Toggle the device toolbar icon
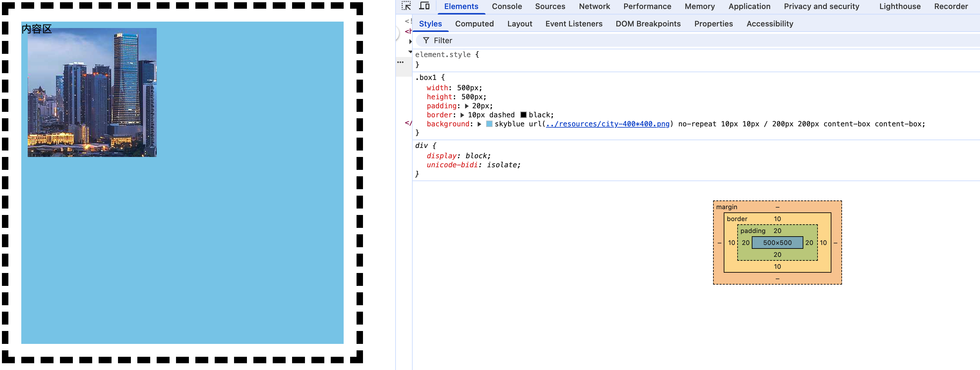Viewport: 980px width, 370px height. coord(424,6)
